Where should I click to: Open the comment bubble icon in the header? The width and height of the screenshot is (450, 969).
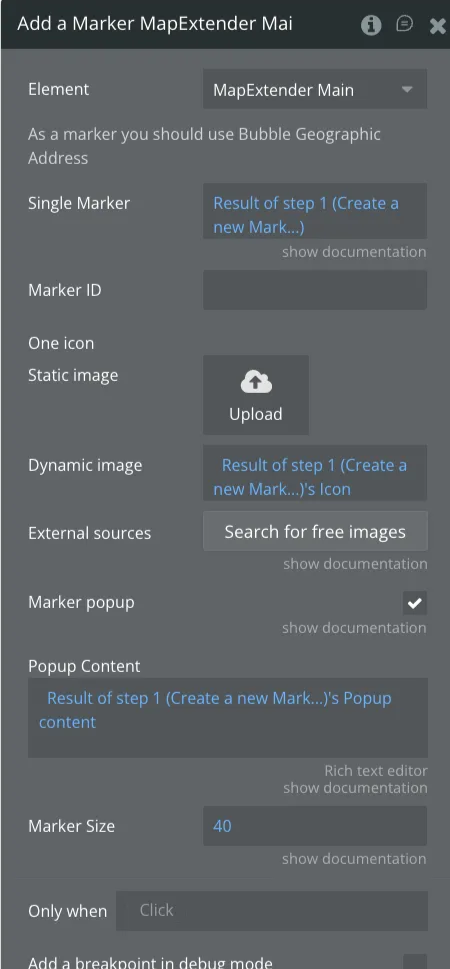(x=404, y=24)
